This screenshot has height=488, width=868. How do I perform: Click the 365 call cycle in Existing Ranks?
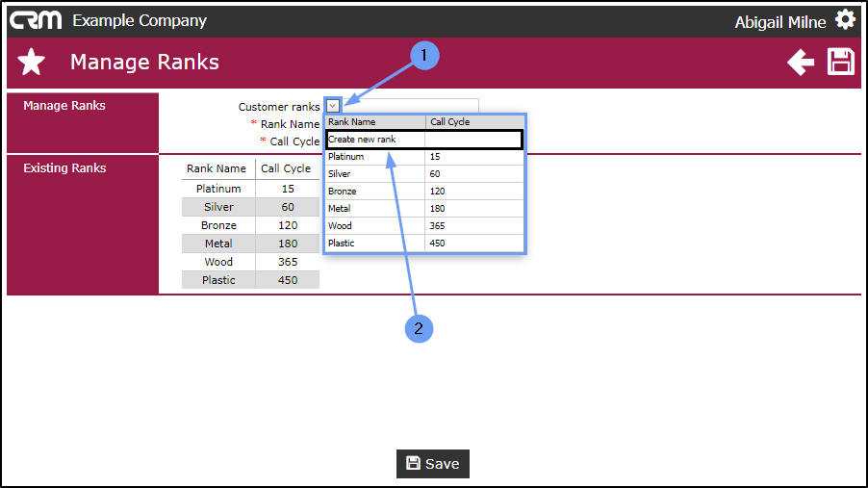pos(288,262)
